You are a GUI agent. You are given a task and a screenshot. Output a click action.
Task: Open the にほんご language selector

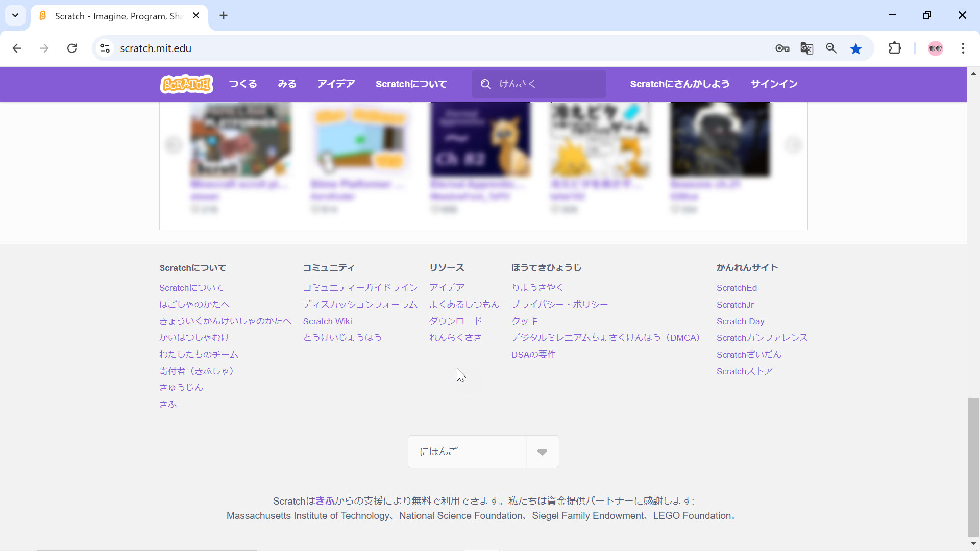[x=483, y=452]
